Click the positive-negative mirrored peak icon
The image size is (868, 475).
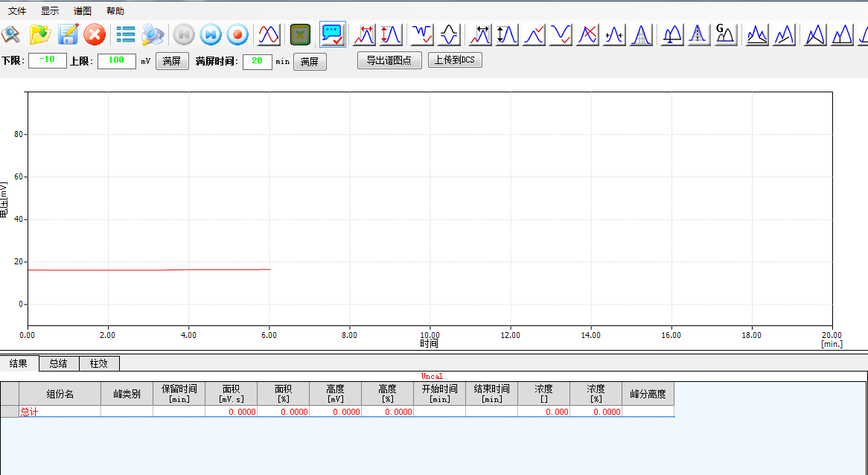(x=449, y=35)
